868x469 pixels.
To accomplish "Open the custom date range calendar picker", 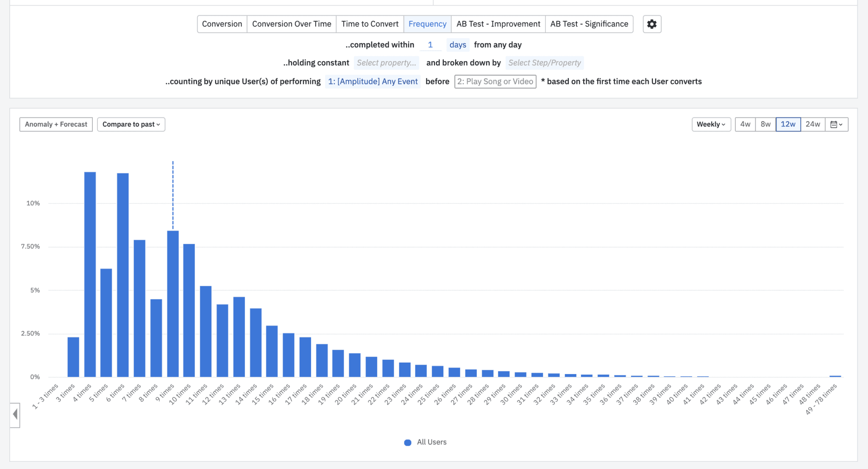I will tap(836, 124).
